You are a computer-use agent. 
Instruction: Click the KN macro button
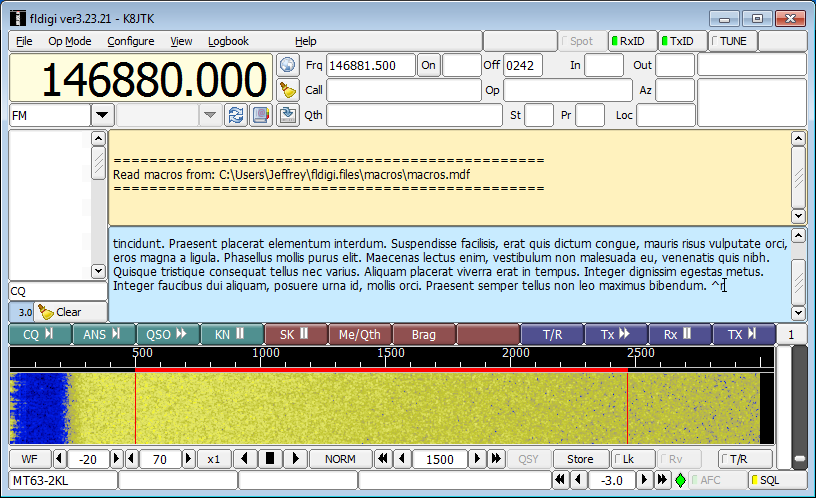232,335
